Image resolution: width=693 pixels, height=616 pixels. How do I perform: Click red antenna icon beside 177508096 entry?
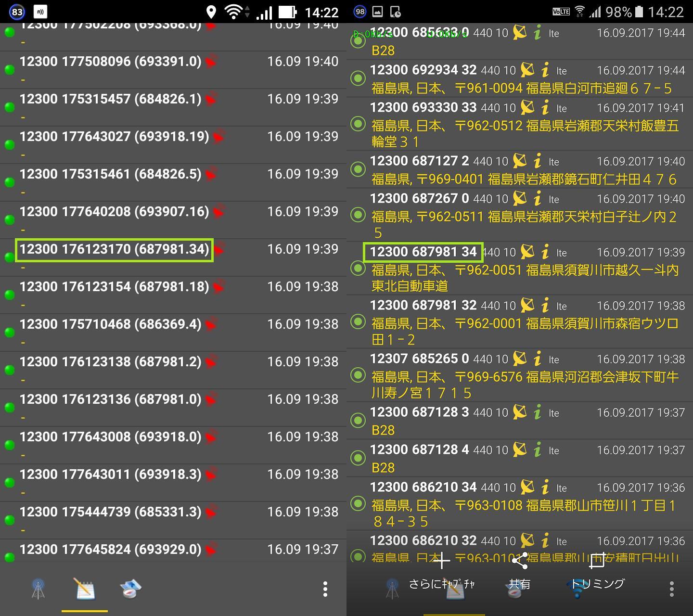[211, 62]
